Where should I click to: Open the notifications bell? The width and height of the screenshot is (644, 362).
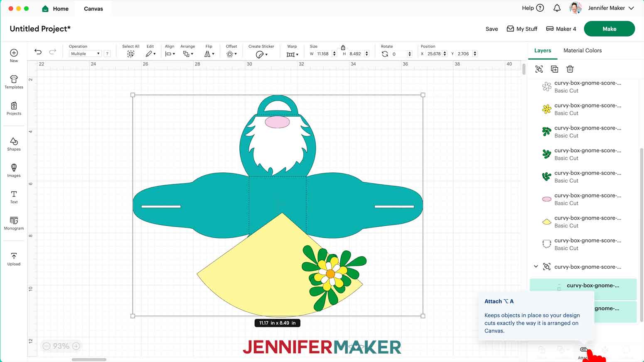557,8
